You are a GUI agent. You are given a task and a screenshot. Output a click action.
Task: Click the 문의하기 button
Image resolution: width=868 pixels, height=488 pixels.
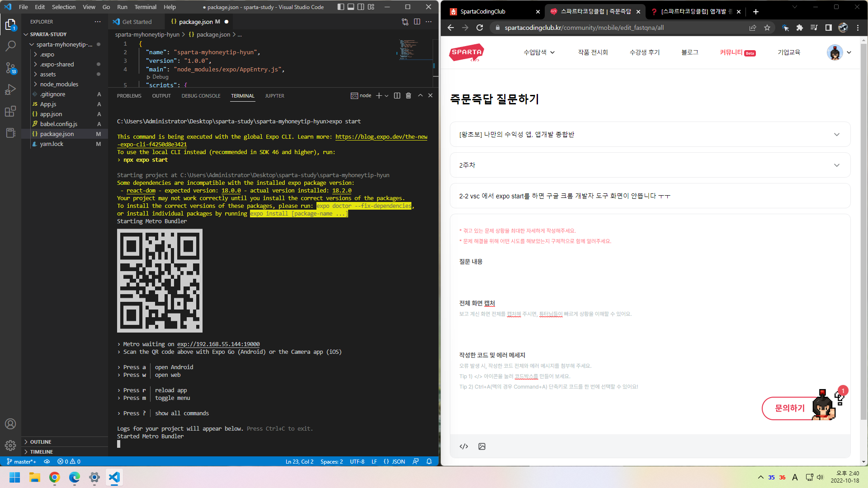pos(790,408)
